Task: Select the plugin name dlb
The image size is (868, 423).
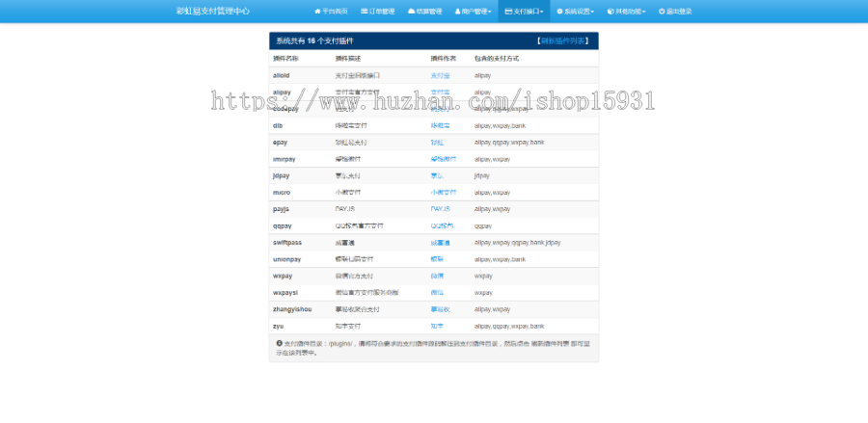Action: pos(278,125)
